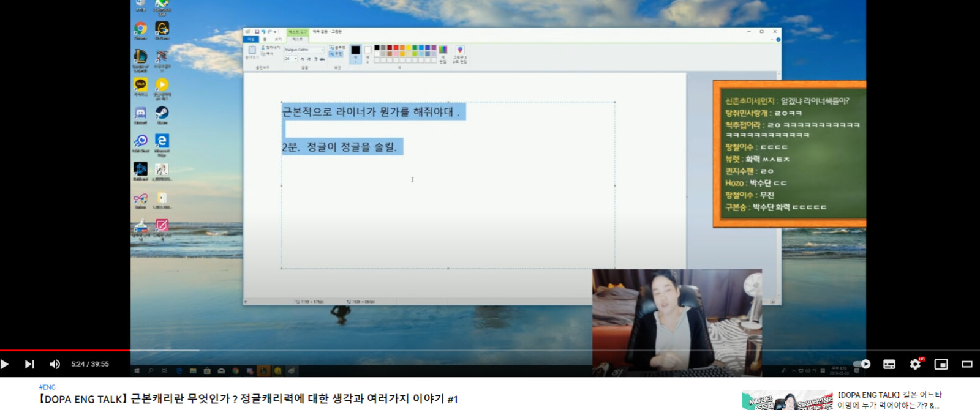980x410 pixels.
Task: Play the YouTube video
Action: click(4, 364)
